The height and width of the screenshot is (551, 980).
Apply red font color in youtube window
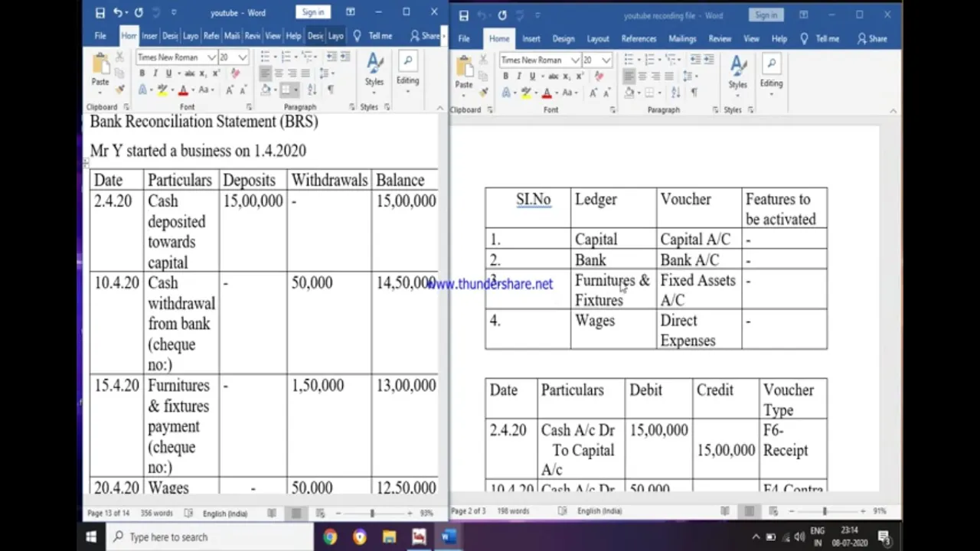(182, 90)
